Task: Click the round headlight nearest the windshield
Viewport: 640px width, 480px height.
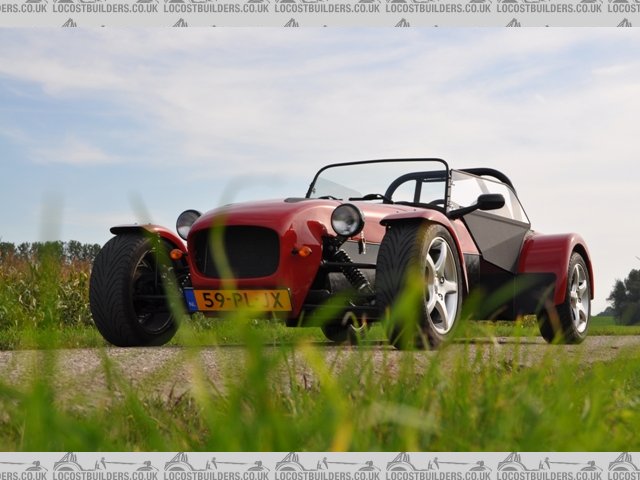Action: (347, 220)
